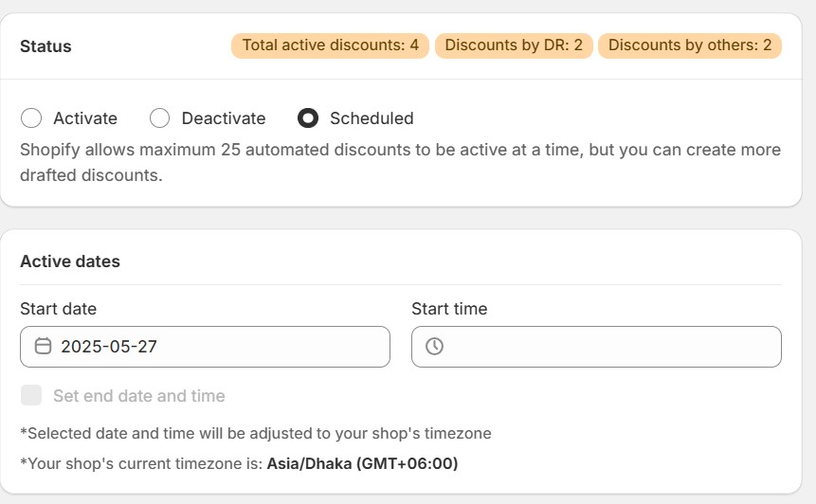This screenshot has height=504, width=816.
Task: Select the Activate radio button
Action: coord(31,118)
